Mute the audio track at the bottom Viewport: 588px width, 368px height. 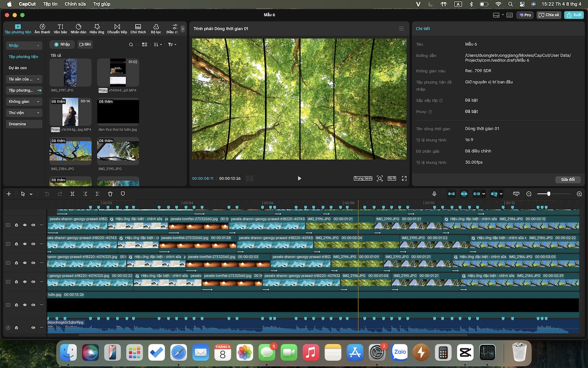pyautogui.click(x=33, y=328)
